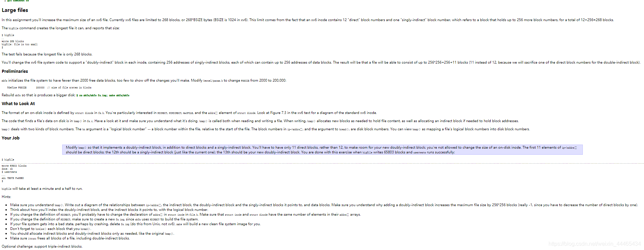Click the "wrote 268 blocks" output line
Viewport: 644px width, 250px height.
pos(13,41)
